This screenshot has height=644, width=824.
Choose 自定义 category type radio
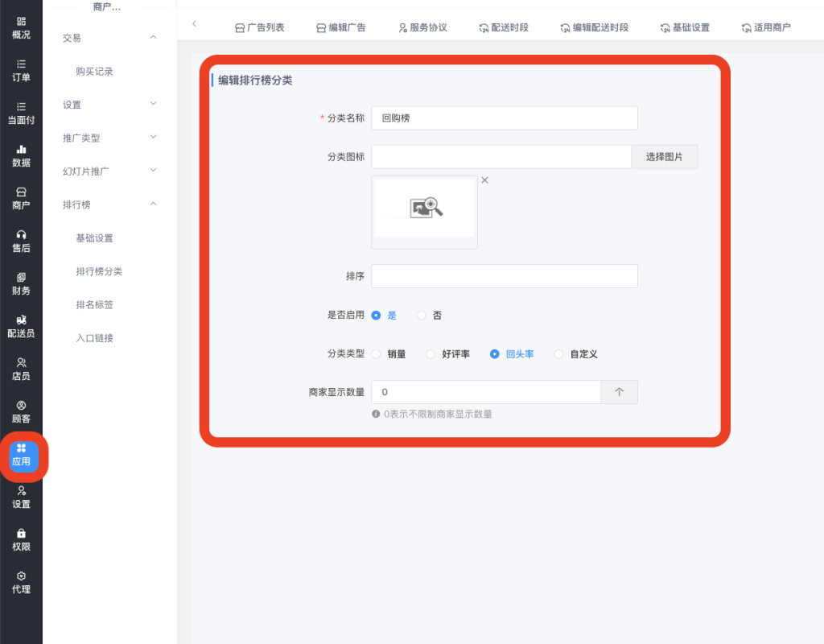(x=559, y=354)
